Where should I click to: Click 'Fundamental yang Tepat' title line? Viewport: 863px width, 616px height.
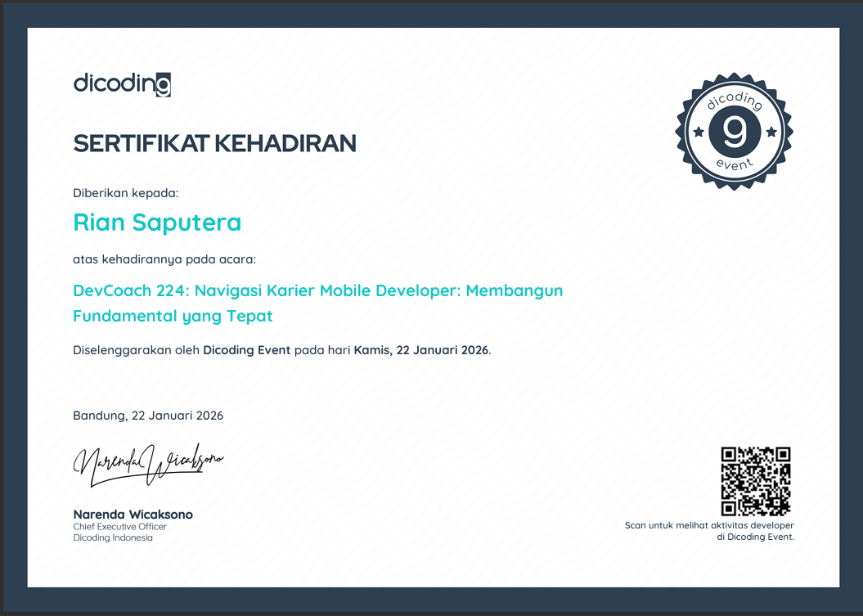pos(173,316)
